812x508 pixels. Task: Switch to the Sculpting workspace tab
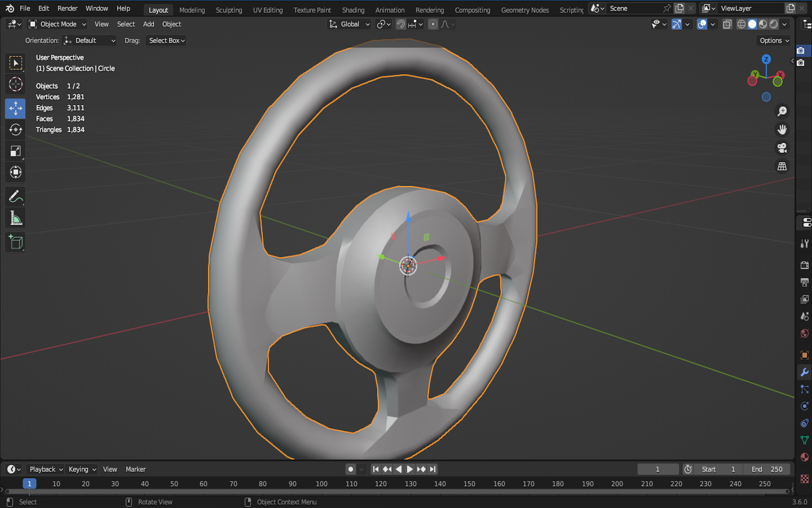[x=229, y=10]
